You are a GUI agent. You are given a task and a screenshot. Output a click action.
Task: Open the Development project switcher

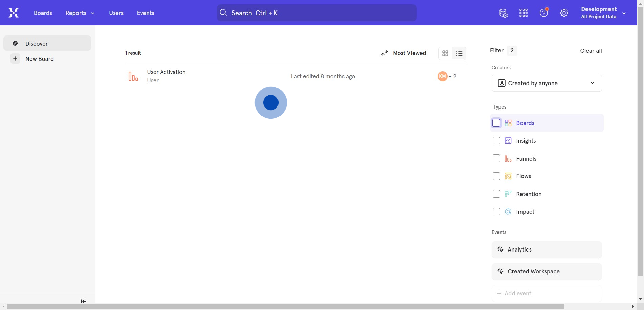(603, 13)
